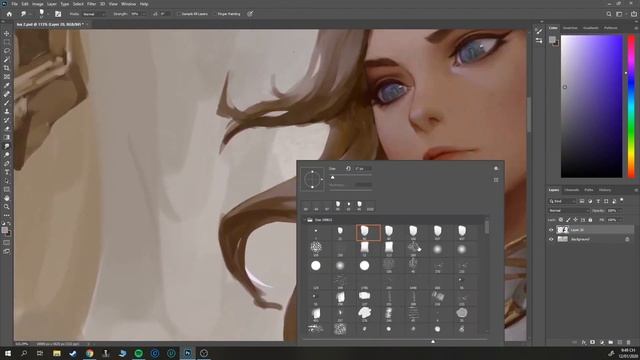
Task: Switch to the Swatches tab
Action: click(x=570, y=28)
